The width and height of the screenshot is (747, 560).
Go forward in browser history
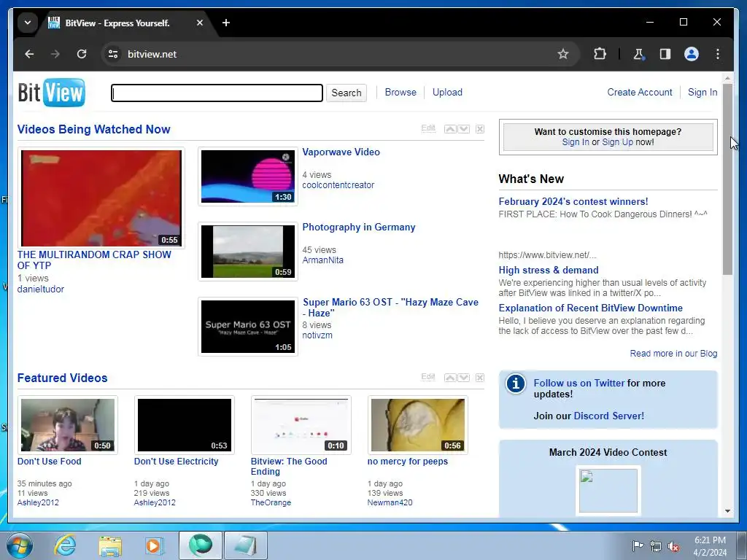[55, 54]
